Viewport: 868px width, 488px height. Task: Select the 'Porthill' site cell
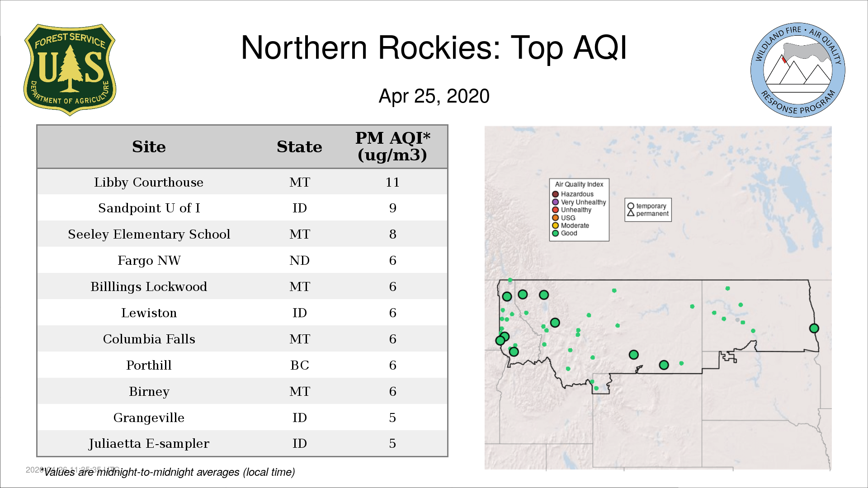click(149, 366)
